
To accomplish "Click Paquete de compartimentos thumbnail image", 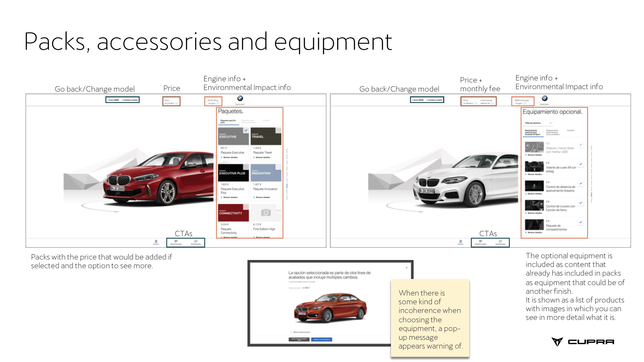I will (534, 224).
